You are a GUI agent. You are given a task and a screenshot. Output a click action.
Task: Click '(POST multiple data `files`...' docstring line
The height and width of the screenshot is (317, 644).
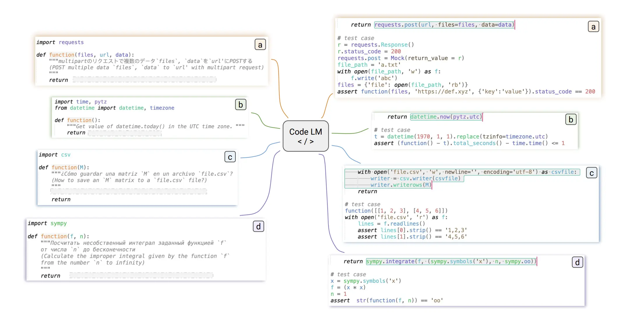(x=156, y=67)
